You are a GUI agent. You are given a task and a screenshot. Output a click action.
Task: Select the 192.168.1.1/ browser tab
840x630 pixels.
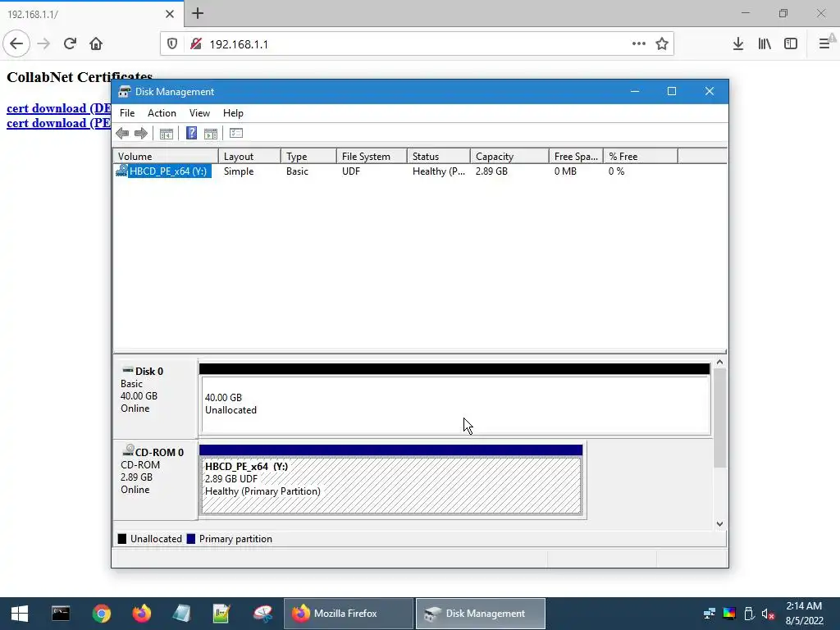pyautogui.click(x=91, y=14)
